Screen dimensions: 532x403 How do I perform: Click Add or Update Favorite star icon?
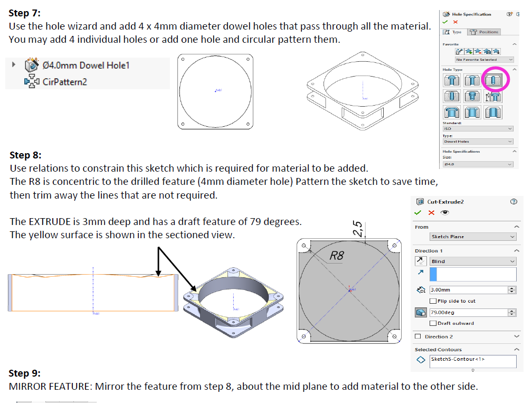click(469, 52)
